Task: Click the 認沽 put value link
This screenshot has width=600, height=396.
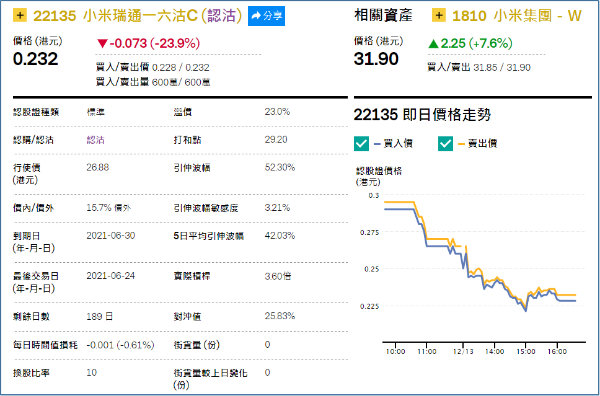Action: click(x=95, y=140)
